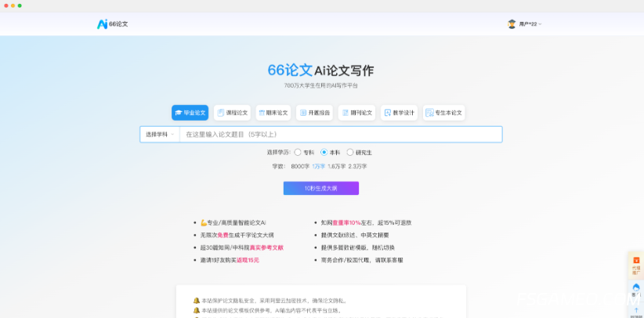The width and height of the screenshot is (644, 318).
Task: Open the 开题报告 tab
Action: (315, 113)
